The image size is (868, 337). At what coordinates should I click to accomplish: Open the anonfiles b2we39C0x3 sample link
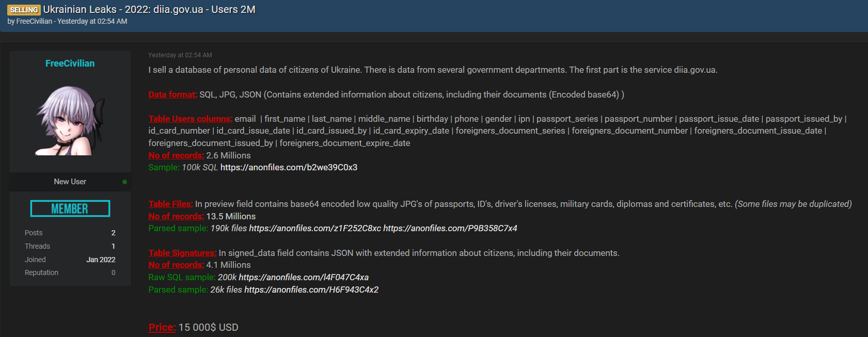coord(289,167)
